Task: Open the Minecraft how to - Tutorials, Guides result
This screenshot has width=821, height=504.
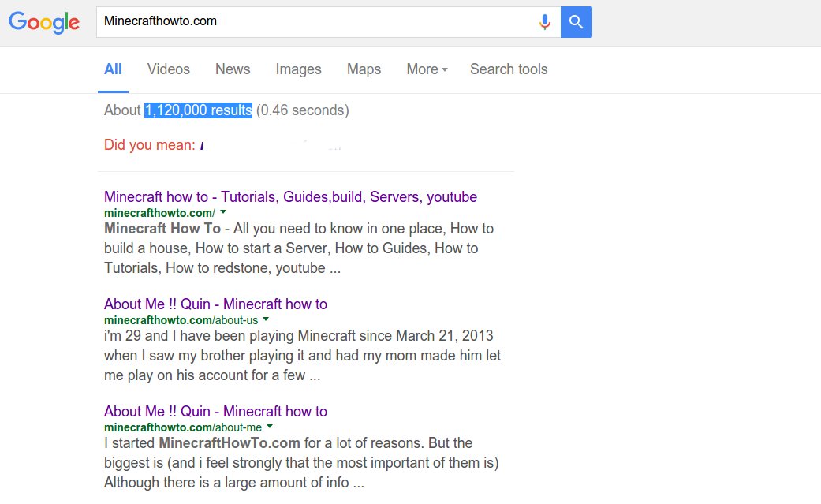Action: pos(290,197)
